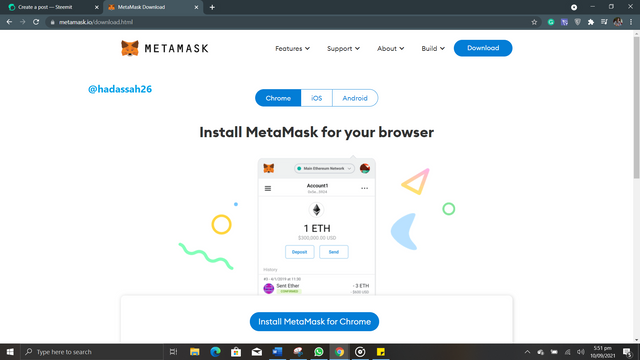Click the METAMASK wordmark text
Image resolution: width=640 pixels, height=360 pixels.
click(176, 49)
